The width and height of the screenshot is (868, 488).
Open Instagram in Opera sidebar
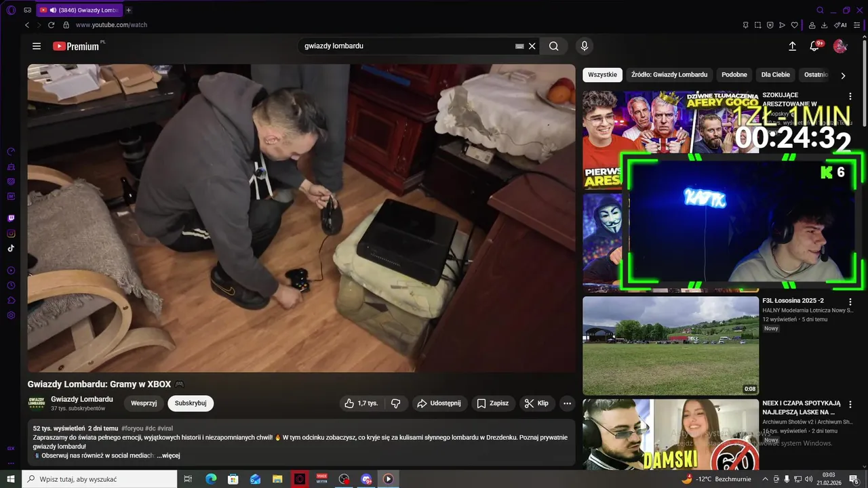(x=11, y=233)
